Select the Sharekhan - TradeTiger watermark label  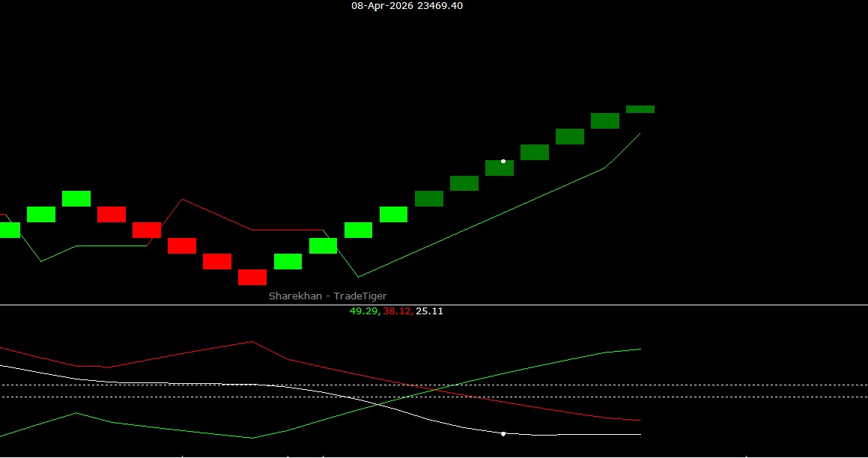(x=327, y=296)
